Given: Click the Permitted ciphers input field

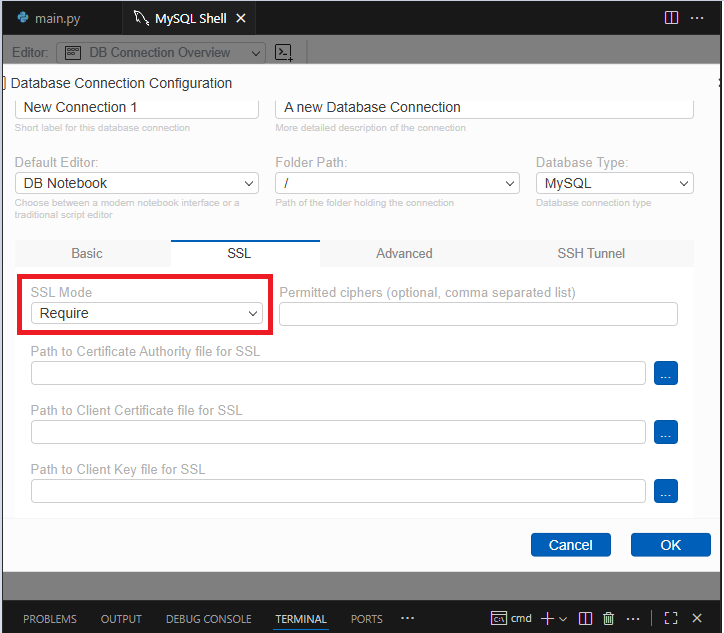Looking at the screenshot, I should pyautogui.click(x=478, y=314).
